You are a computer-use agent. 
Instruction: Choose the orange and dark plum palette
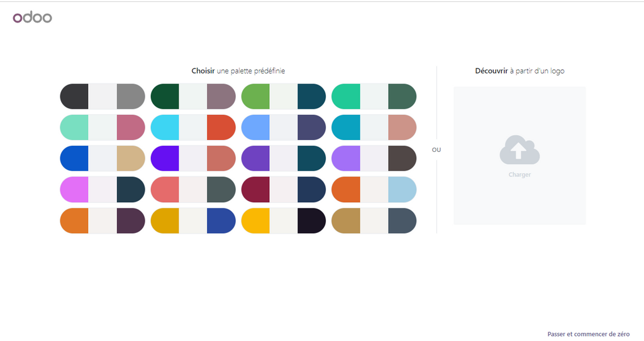coord(103,220)
